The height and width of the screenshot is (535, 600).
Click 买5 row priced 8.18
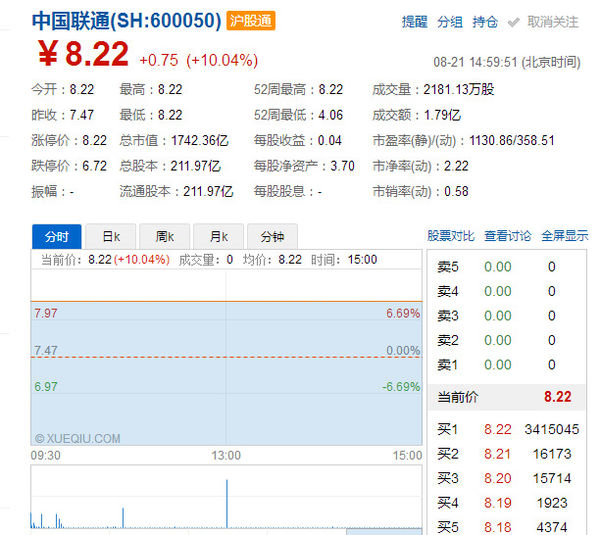[x=507, y=527]
